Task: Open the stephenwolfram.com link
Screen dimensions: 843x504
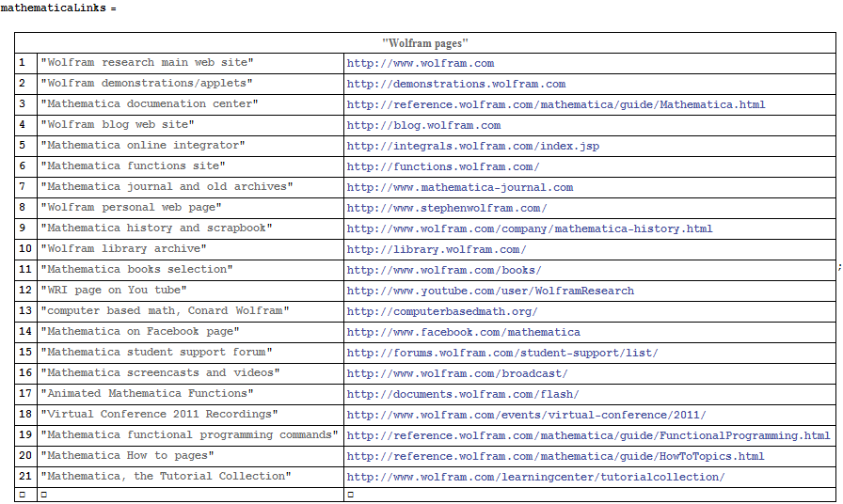Action: pos(447,209)
